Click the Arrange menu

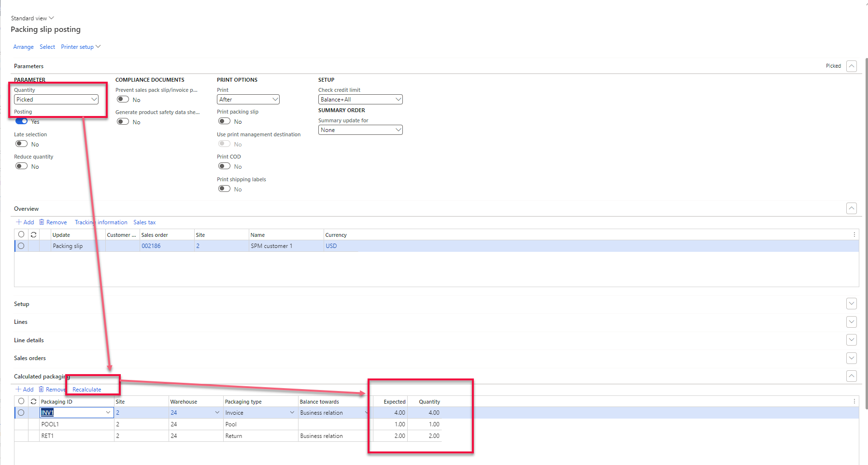(24, 47)
